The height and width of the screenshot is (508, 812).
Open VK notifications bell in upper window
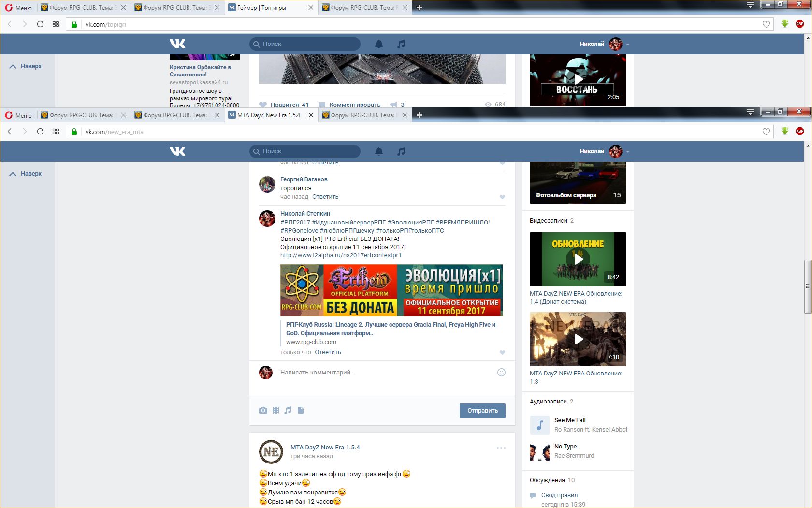(x=379, y=44)
